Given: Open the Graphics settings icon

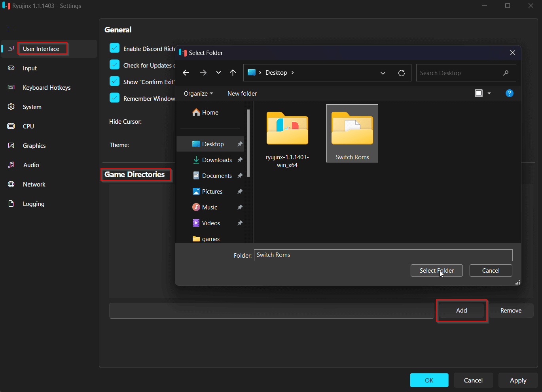Looking at the screenshot, I should click(x=11, y=145).
